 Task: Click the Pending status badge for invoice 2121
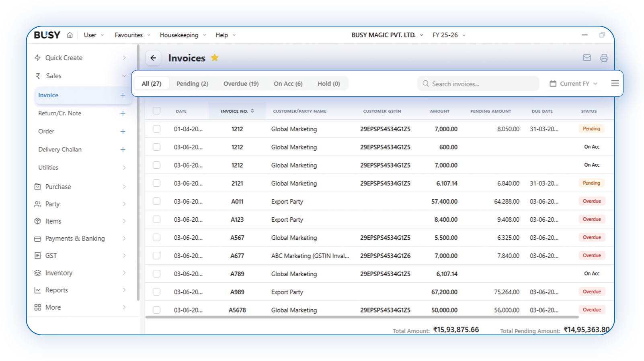(x=591, y=183)
